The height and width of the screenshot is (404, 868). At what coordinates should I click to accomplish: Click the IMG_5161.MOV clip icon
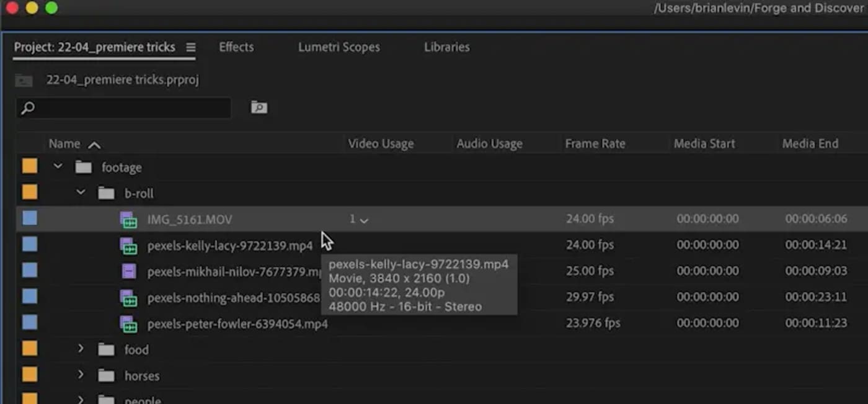click(x=128, y=219)
